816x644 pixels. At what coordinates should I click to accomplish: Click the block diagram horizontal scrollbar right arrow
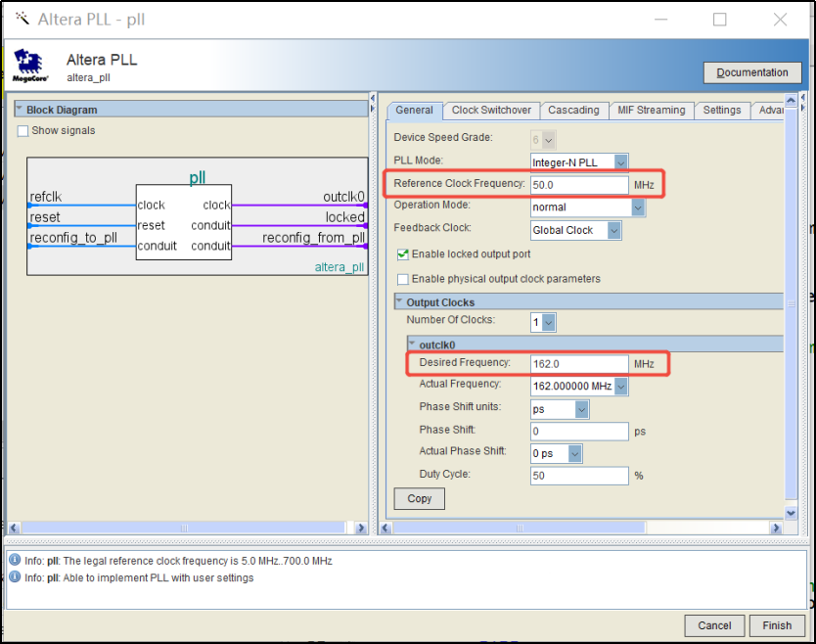pyautogui.click(x=361, y=528)
